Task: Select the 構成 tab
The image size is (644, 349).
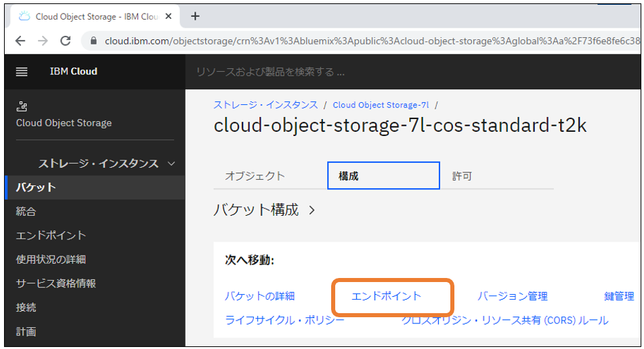Action: (x=383, y=176)
